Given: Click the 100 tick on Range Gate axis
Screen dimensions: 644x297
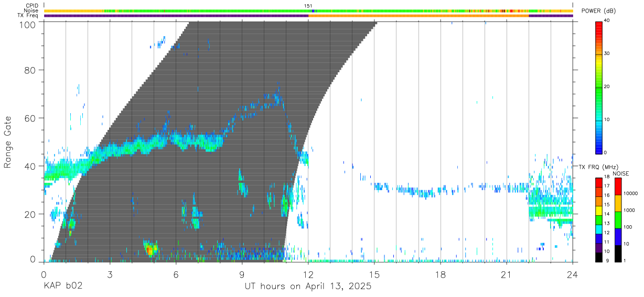Looking at the screenshot, I should [28, 24].
